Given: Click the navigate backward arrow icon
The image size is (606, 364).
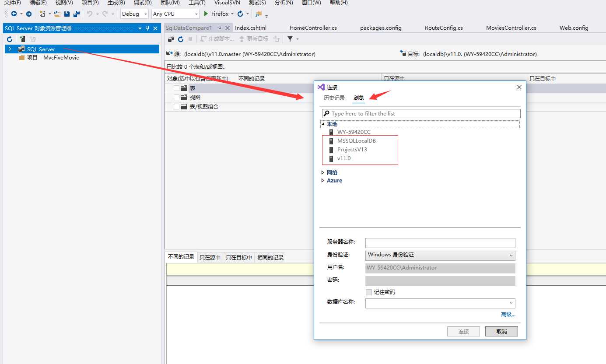Looking at the screenshot, I should tap(14, 14).
